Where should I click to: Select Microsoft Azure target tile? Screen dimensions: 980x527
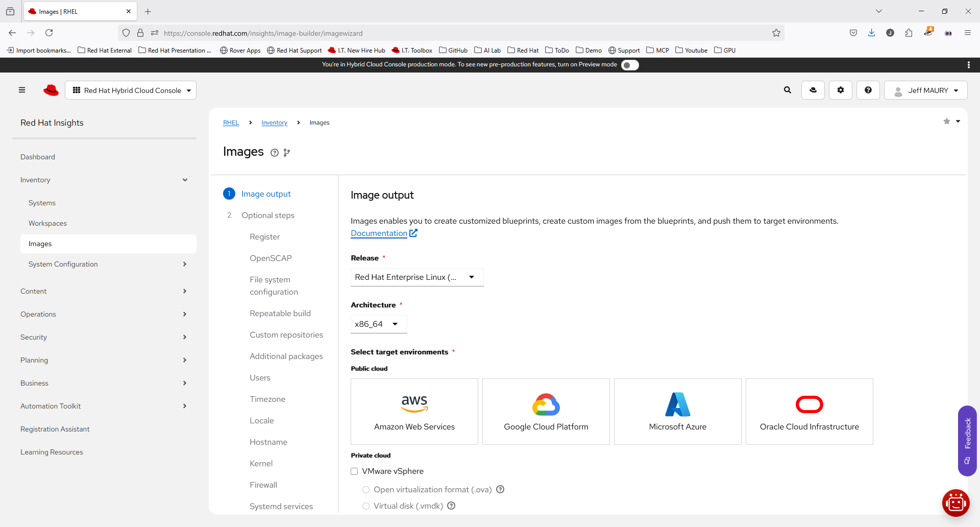coord(677,412)
